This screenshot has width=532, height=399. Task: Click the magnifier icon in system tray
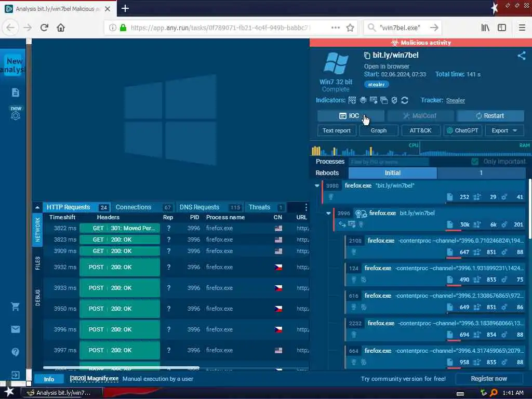(x=494, y=393)
